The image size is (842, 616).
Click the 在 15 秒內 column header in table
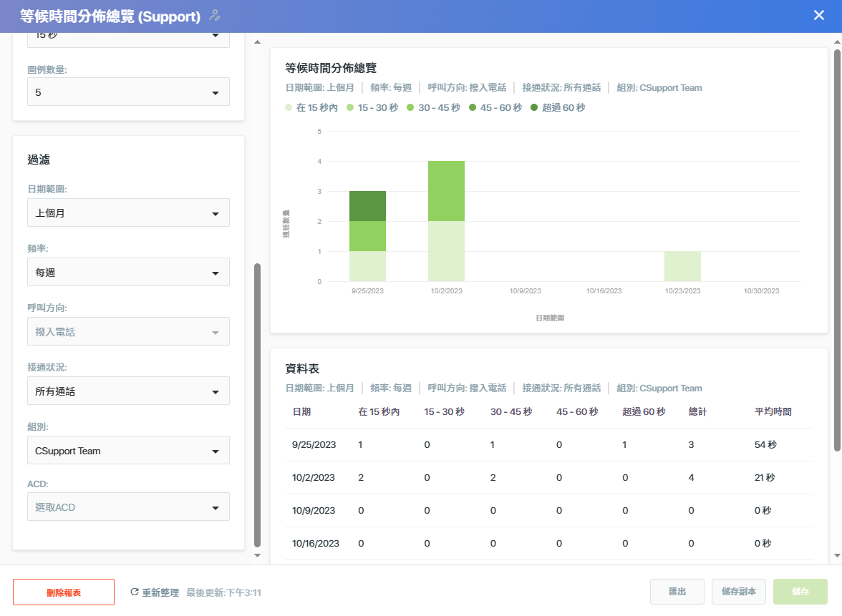click(x=379, y=411)
